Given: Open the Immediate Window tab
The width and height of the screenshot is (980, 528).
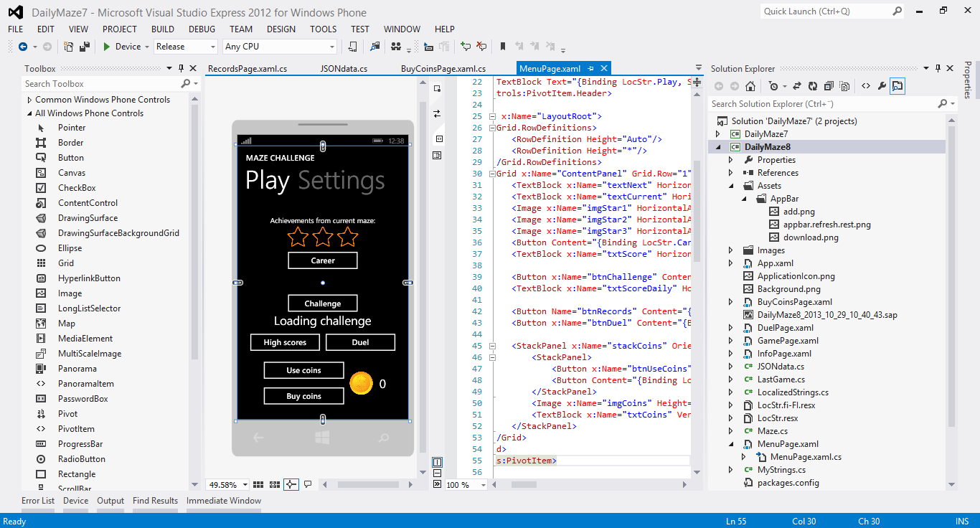Looking at the screenshot, I should [x=224, y=501].
